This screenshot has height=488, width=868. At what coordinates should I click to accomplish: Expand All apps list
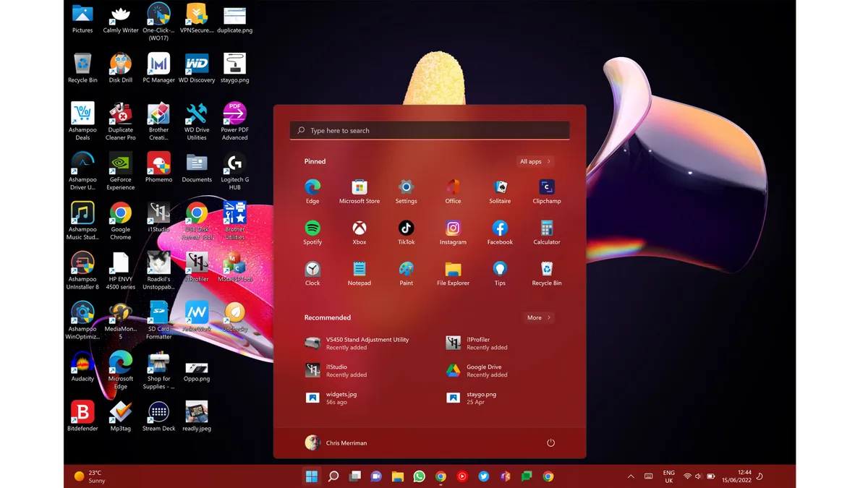click(x=535, y=161)
